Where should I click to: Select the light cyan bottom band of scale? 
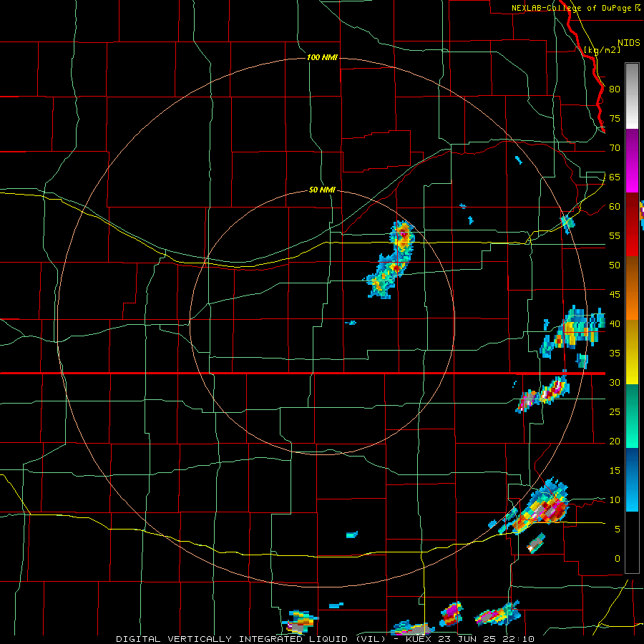point(632,497)
